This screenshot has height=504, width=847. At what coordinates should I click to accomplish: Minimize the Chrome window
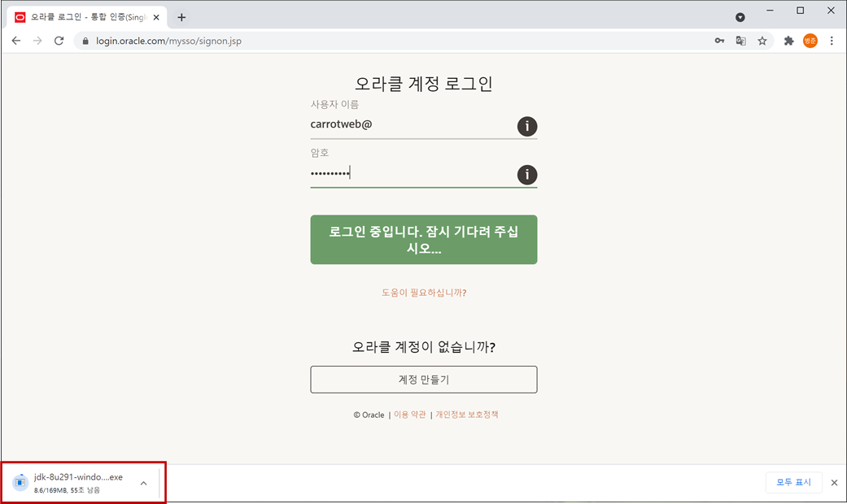click(x=770, y=11)
